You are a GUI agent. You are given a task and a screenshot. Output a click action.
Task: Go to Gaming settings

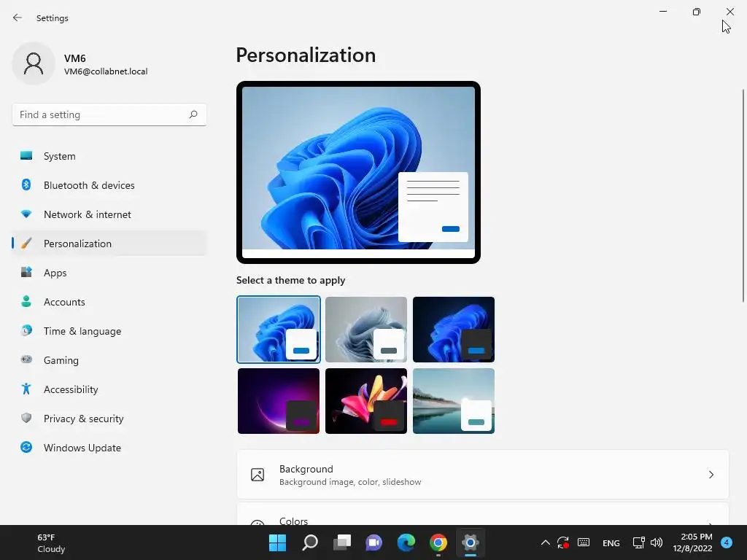point(109,359)
